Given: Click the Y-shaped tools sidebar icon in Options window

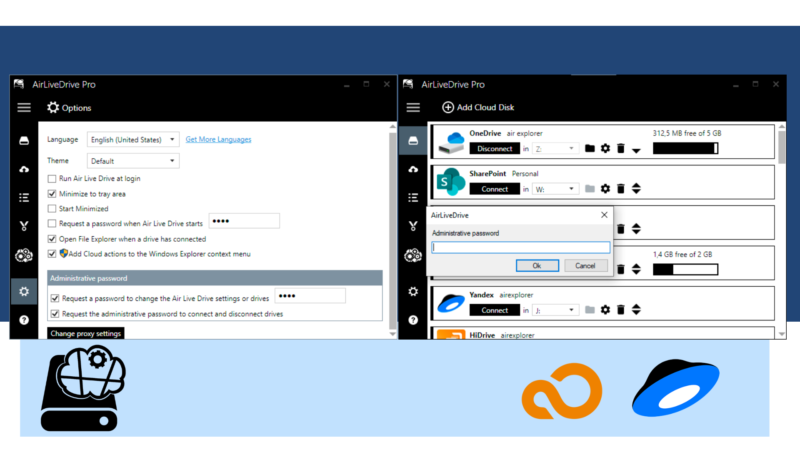Looking at the screenshot, I should 24,226.
